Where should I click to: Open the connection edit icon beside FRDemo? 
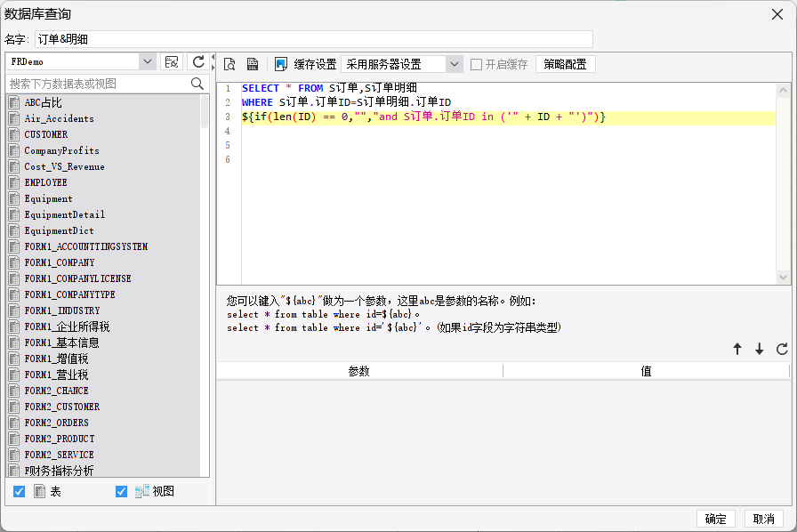(172, 62)
